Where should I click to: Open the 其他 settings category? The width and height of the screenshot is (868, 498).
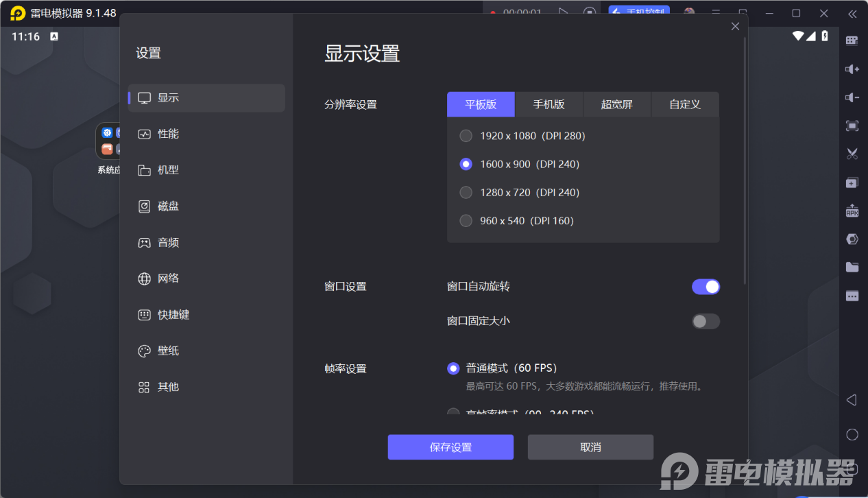(206, 387)
